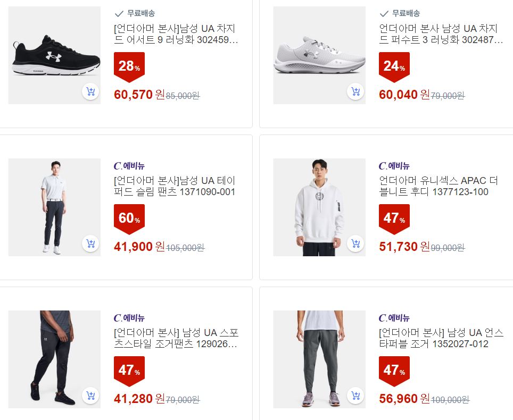The width and height of the screenshot is (513, 420).
Task: Open the white hoodie model image
Action: pyautogui.click(x=319, y=207)
